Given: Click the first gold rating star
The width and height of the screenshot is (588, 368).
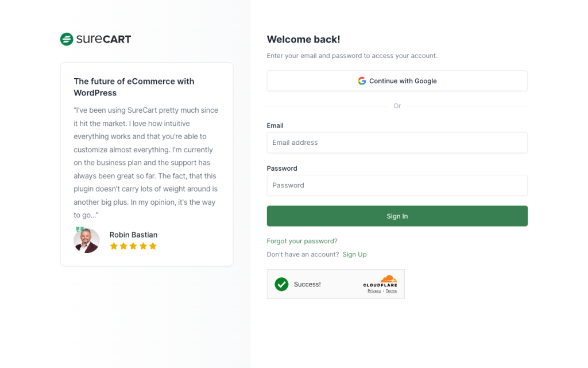Looking at the screenshot, I should tap(114, 246).
